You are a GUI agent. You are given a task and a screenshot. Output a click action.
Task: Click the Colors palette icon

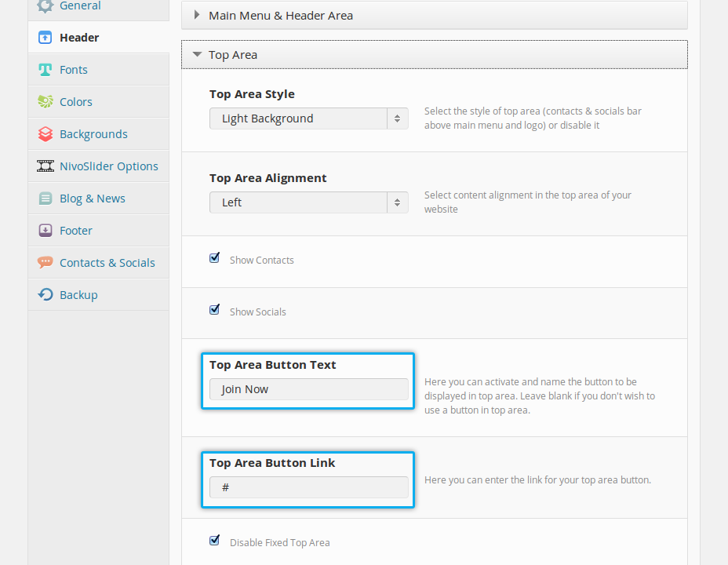click(45, 102)
